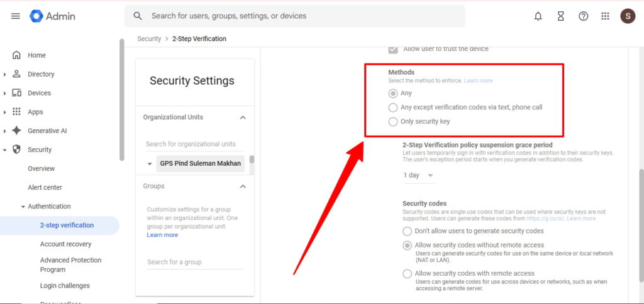Open Account recovery in the sidebar

[65, 244]
